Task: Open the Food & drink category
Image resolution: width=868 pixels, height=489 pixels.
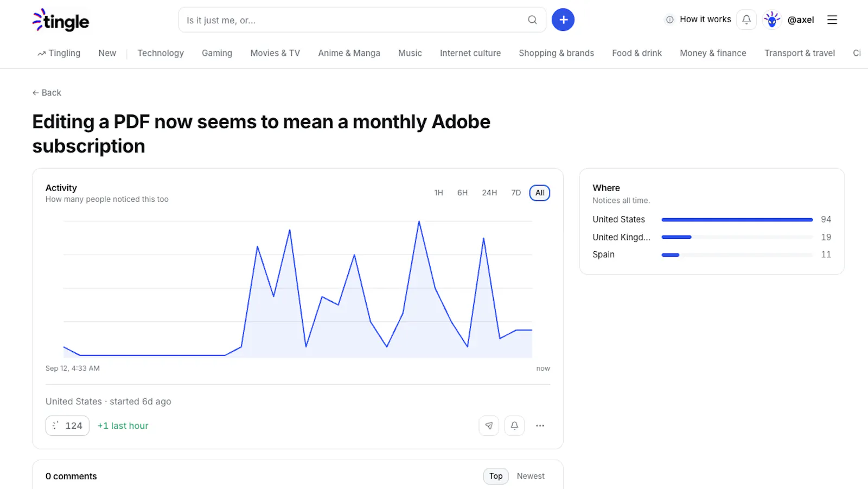Action: (637, 53)
